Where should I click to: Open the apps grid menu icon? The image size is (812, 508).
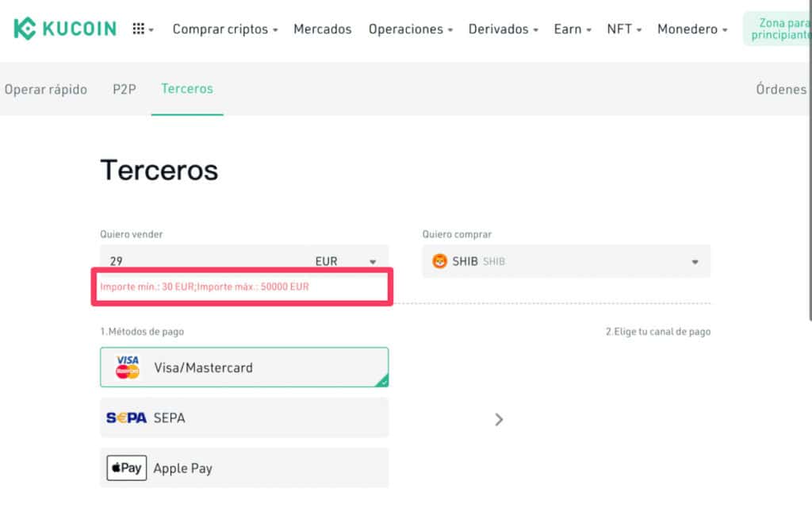tap(138, 29)
